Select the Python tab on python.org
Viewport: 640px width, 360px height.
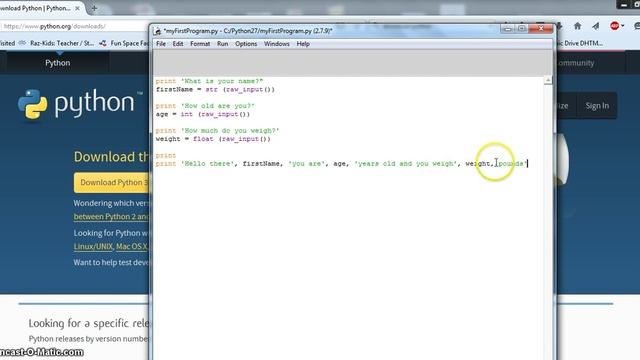(58, 63)
